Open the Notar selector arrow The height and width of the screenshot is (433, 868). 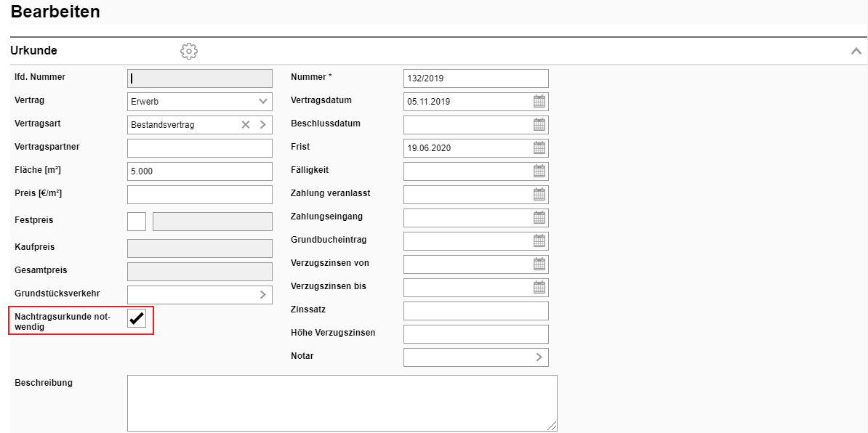[x=539, y=357]
